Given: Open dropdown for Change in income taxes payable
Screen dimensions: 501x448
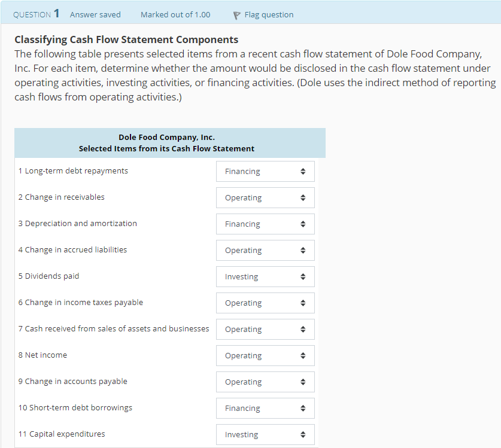Looking at the screenshot, I should 265,303.
